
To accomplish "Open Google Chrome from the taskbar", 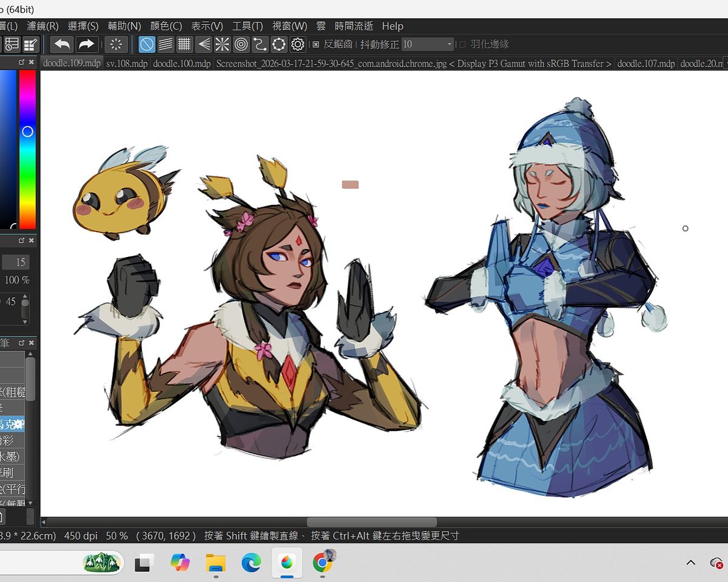I will pyautogui.click(x=323, y=563).
